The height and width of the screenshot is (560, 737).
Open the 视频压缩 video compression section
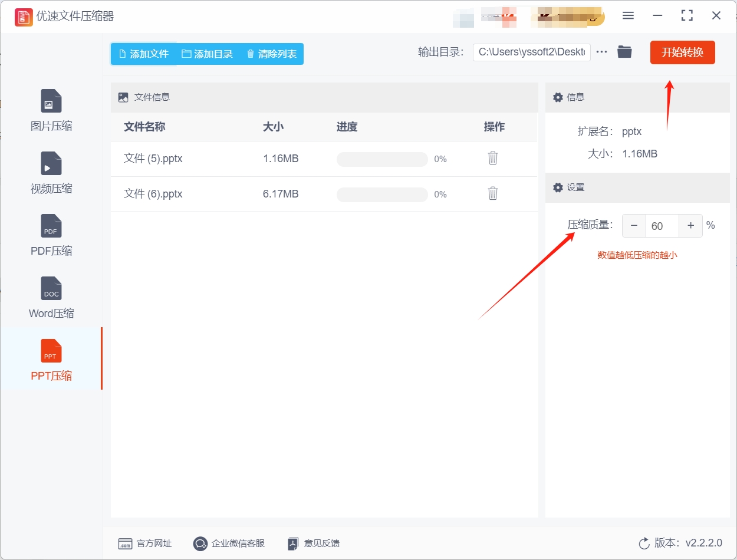[x=51, y=173]
